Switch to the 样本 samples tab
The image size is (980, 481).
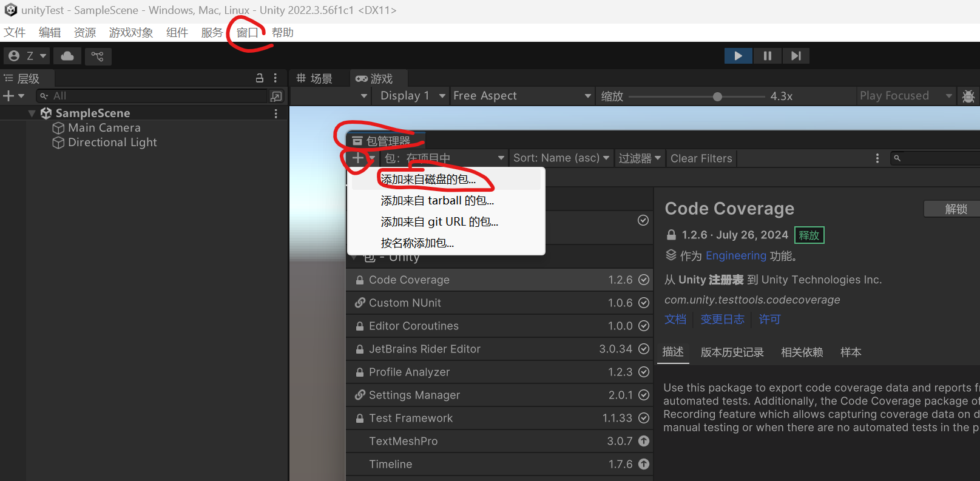(851, 352)
